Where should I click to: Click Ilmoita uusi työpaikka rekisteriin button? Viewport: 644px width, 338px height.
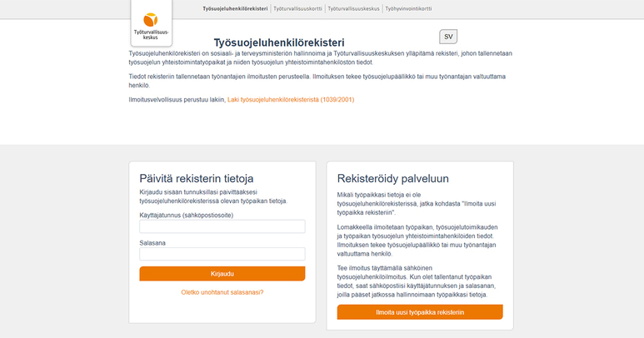click(420, 312)
